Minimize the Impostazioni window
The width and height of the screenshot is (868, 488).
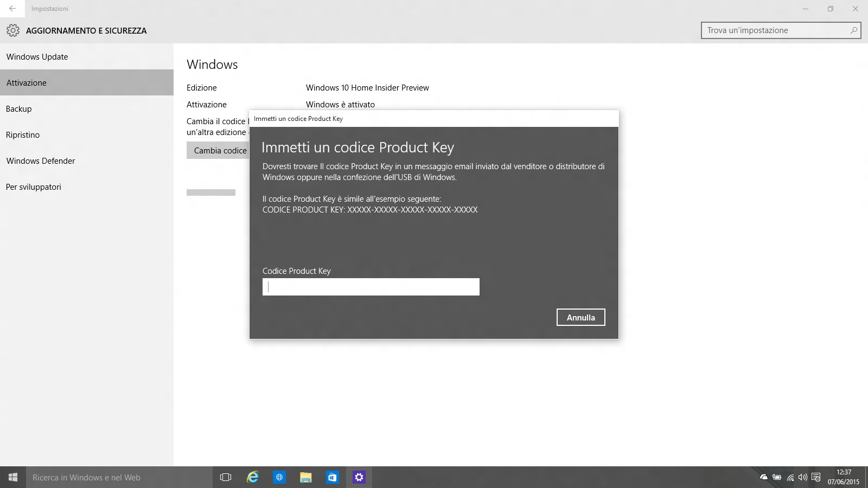[806, 9]
